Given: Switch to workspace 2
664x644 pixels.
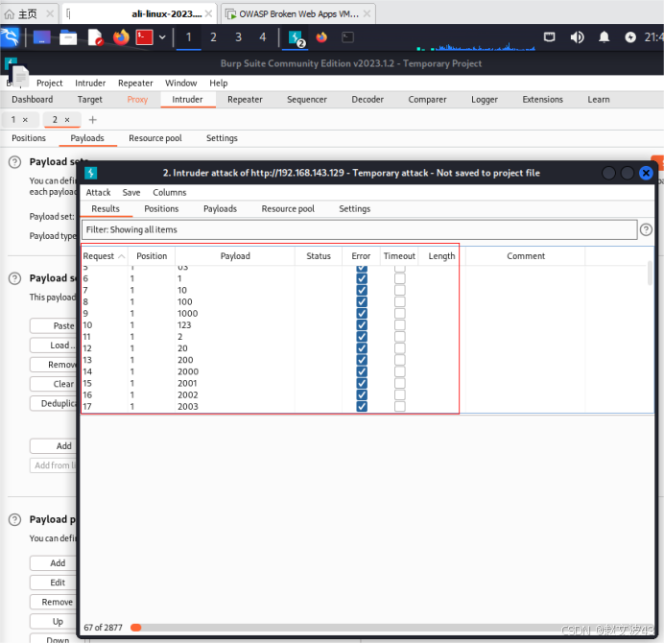Looking at the screenshot, I should pos(213,37).
